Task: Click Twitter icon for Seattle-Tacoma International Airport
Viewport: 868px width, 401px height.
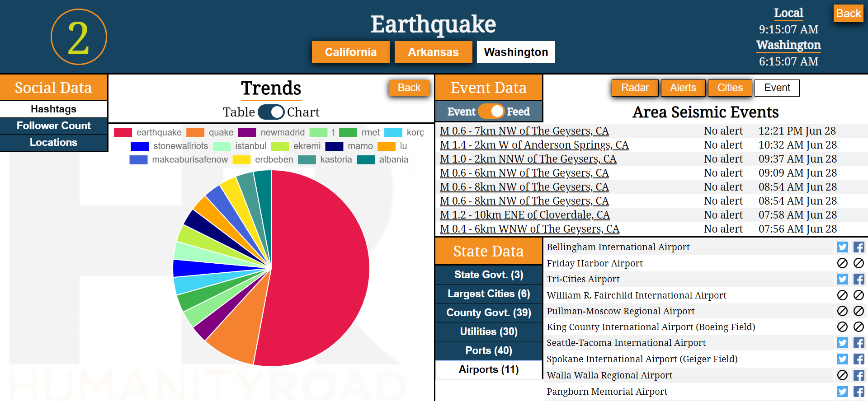Action: click(842, 343)
